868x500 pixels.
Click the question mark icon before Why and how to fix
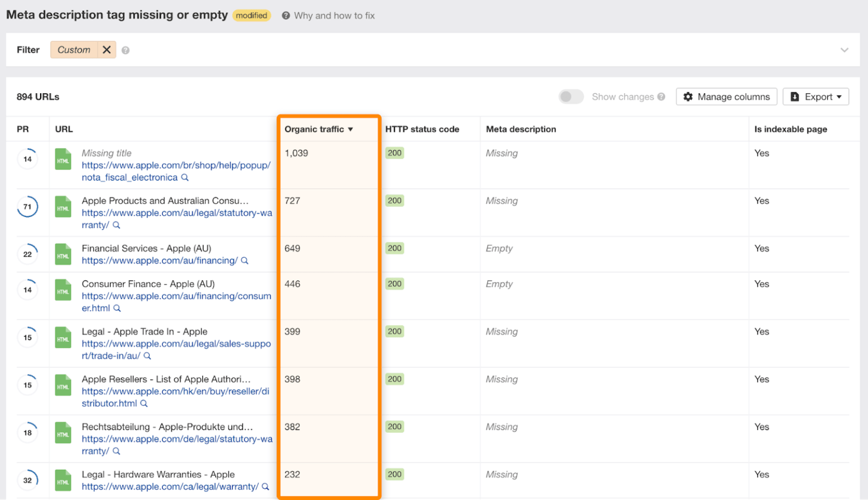coord(285,15)
